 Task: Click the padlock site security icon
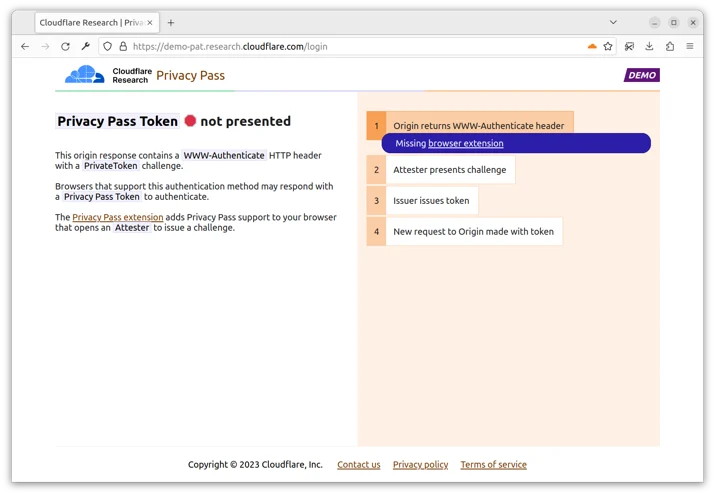point(123,46)
